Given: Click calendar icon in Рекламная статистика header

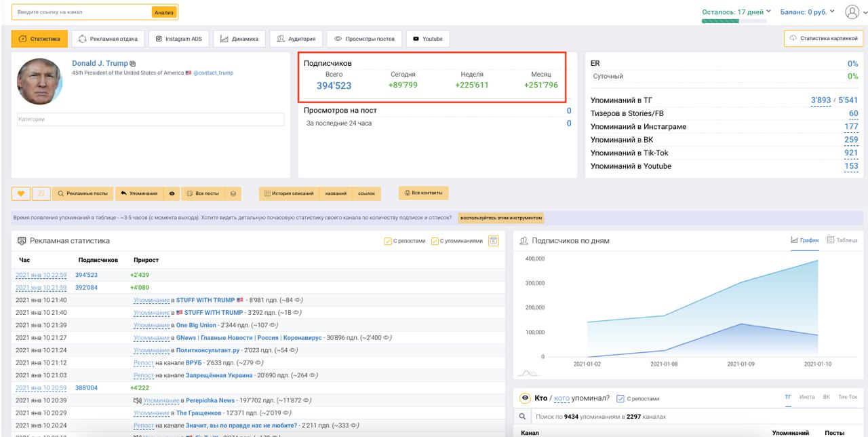Looking at the screenshot, I should coord(494,240).
